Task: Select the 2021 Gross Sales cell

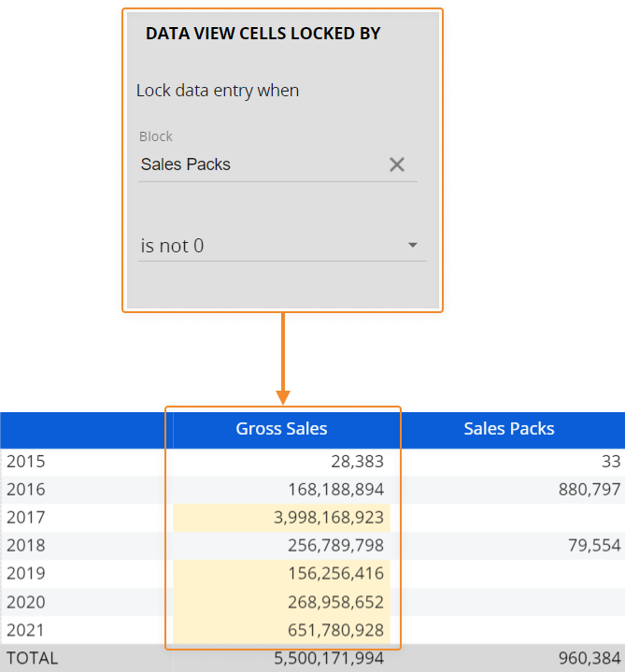Action: pos(281,630)
